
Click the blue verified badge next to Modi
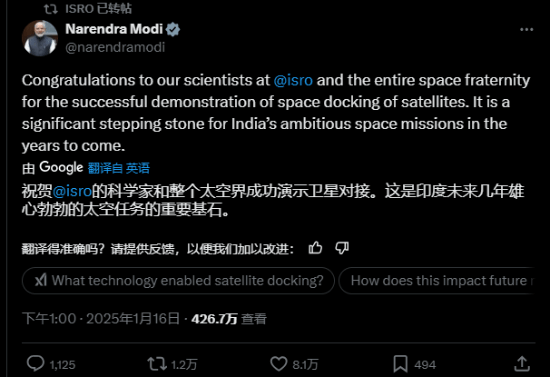pos(173,29)
